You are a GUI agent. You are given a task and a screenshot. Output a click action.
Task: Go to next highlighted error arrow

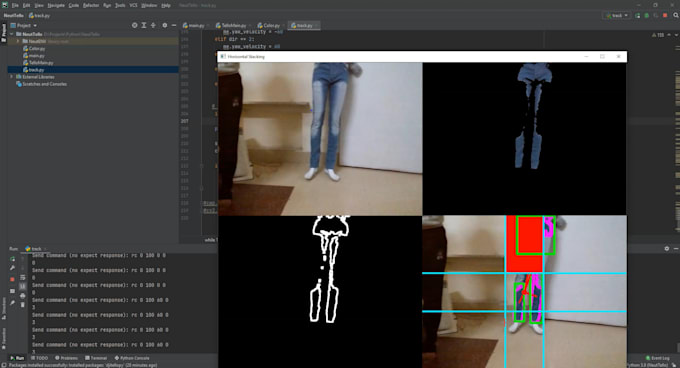(676, 35)
